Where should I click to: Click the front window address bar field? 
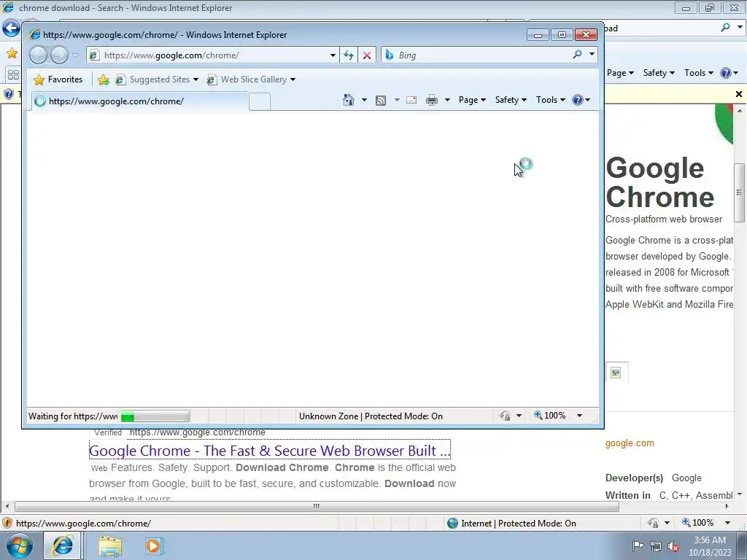click(x=212, y=55)
